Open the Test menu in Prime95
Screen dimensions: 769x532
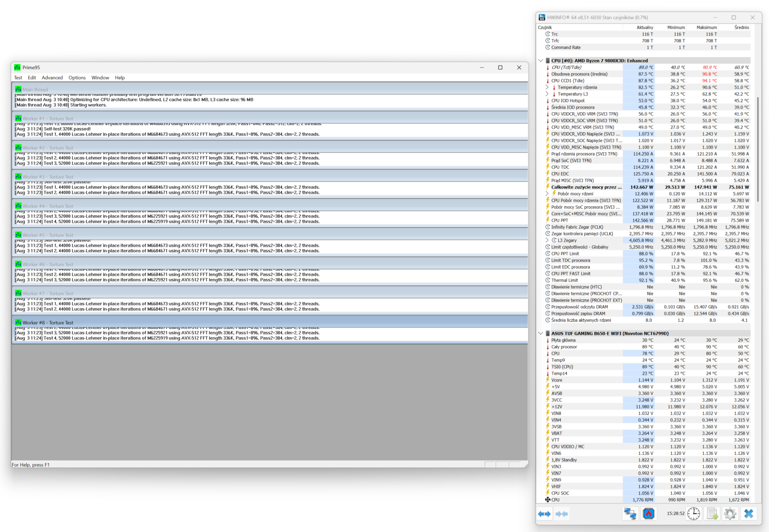pyautogui.click(x=18, y=78)
